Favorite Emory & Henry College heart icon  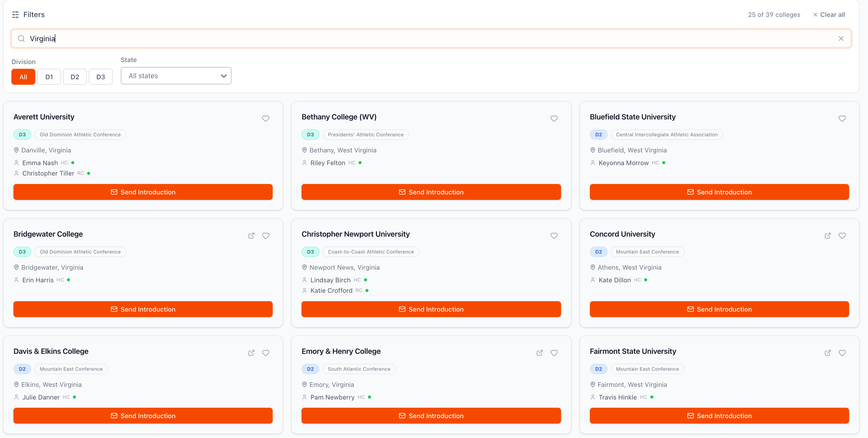click(x=554, y=353)
